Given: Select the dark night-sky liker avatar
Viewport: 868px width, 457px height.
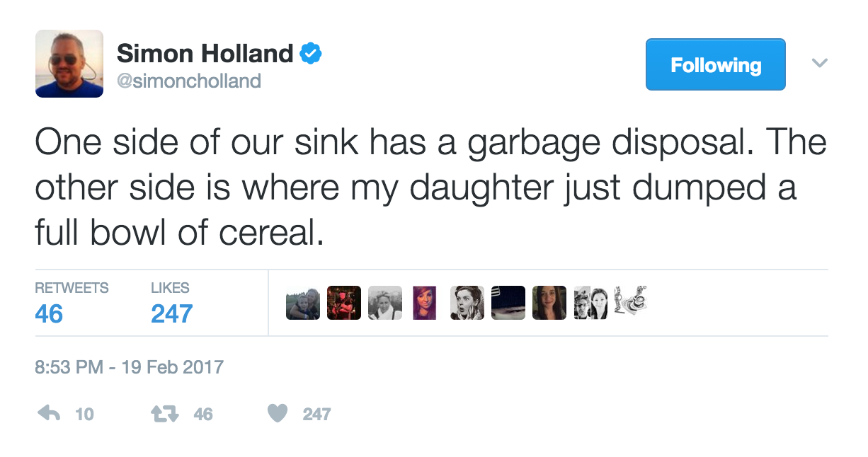Looking at the screenshot, I should [508, 303].
